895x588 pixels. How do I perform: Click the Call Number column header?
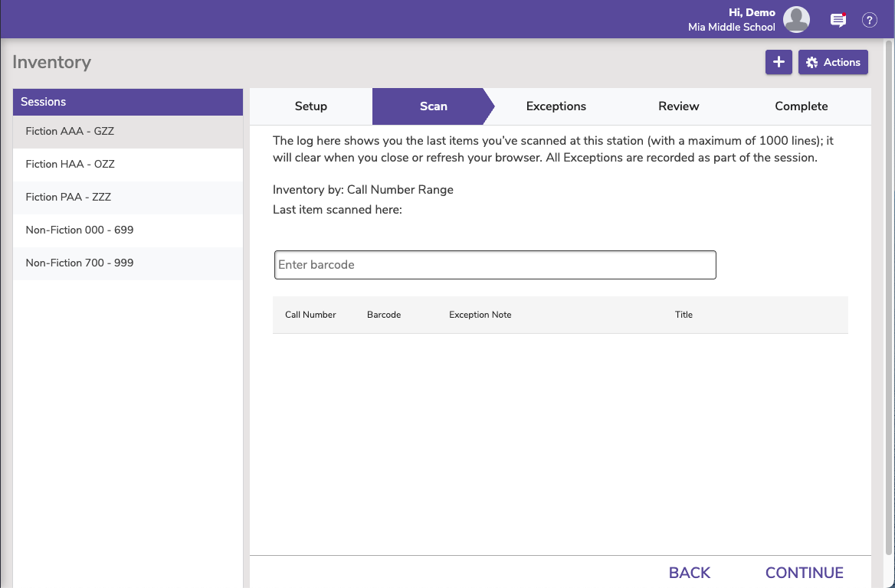click(310, 315)
